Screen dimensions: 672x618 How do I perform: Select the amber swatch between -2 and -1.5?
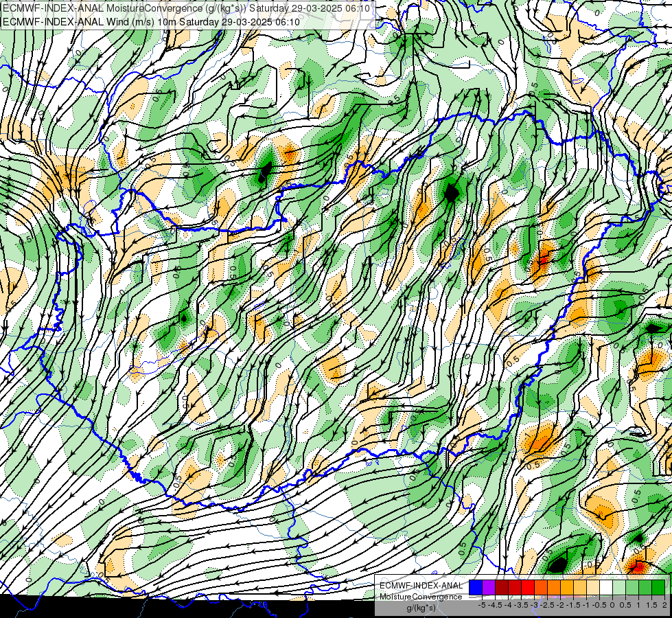coord(567,587)
